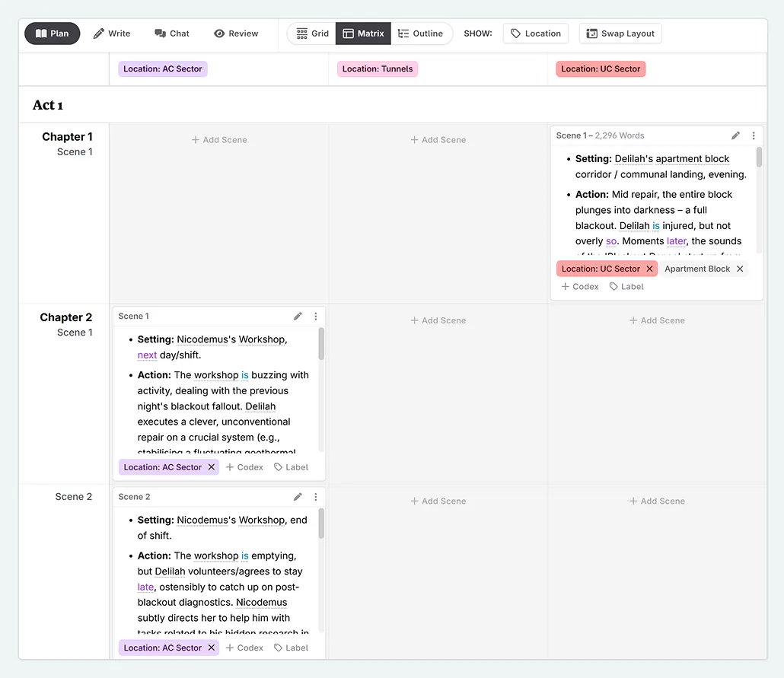Switch to Grid view
This screenshot has height=678, width=784.
pos(312,33)
